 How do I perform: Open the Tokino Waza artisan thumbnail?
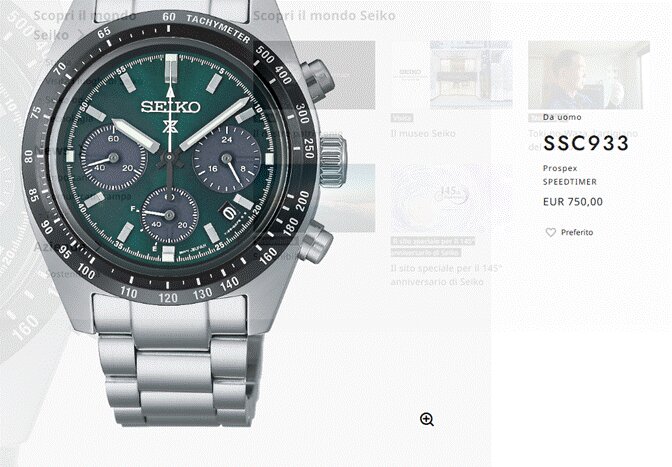click(589, 75)
